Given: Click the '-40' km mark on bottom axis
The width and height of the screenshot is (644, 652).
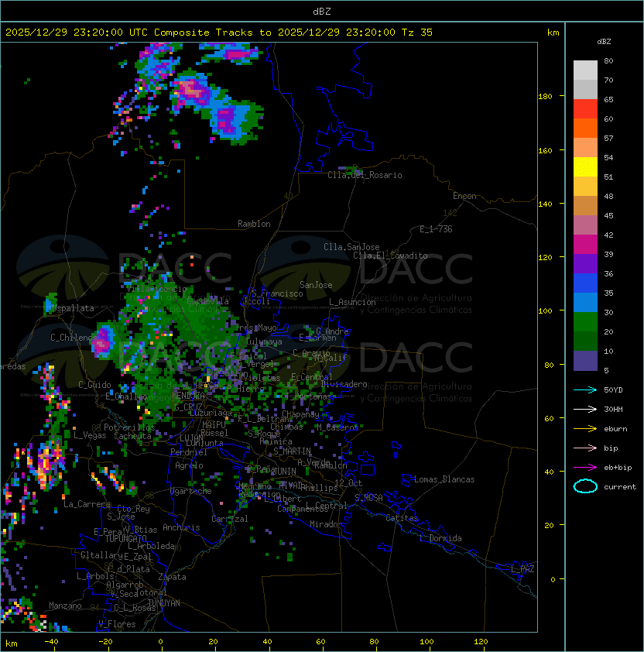Looking at the screenshot, I should pos(51,642).
